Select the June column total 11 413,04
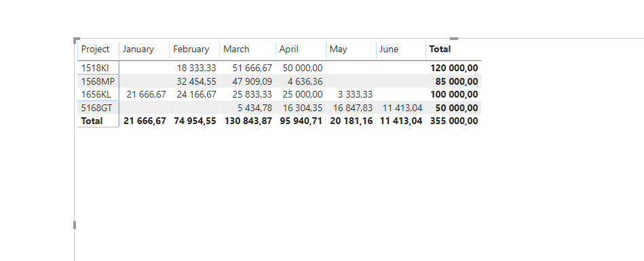 [x=401, y=121]
